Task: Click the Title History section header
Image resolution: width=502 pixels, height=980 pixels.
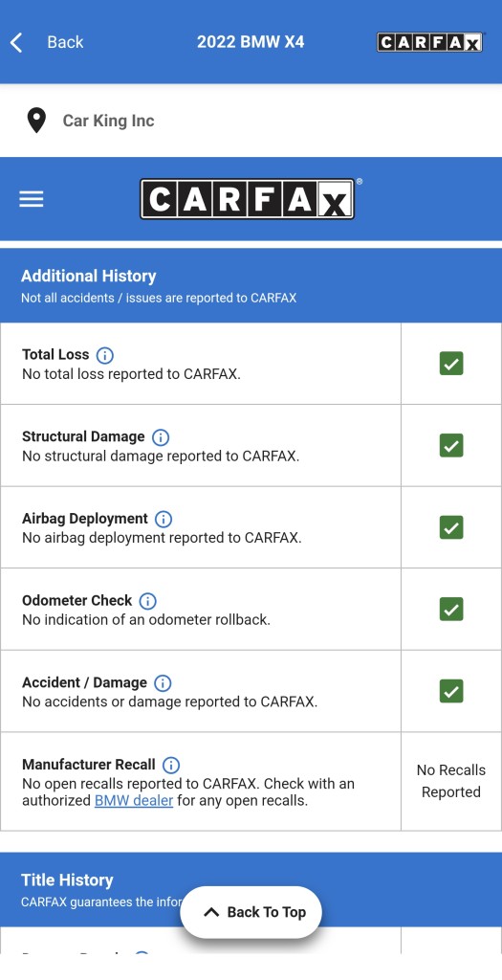Action: click(x=251, y=889)
